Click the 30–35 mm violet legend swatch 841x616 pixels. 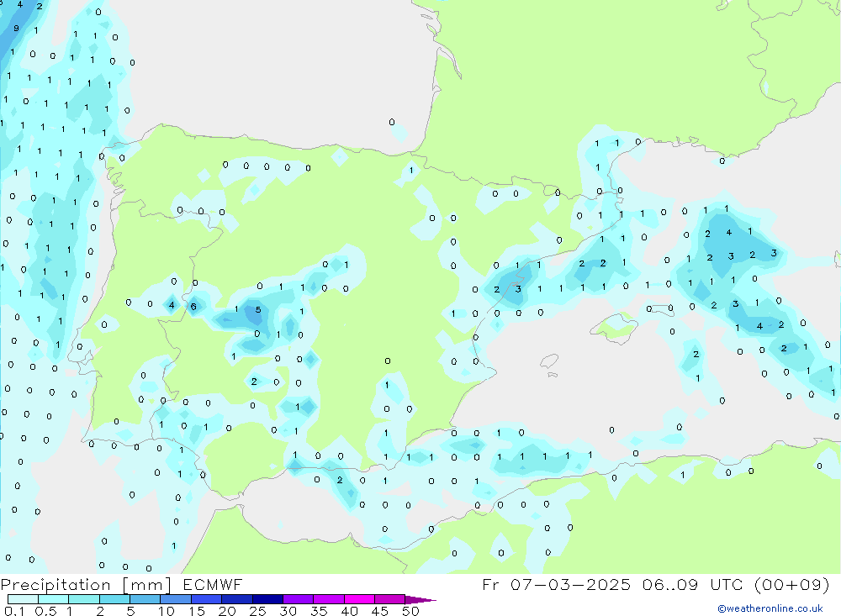(x=299, y=599)
